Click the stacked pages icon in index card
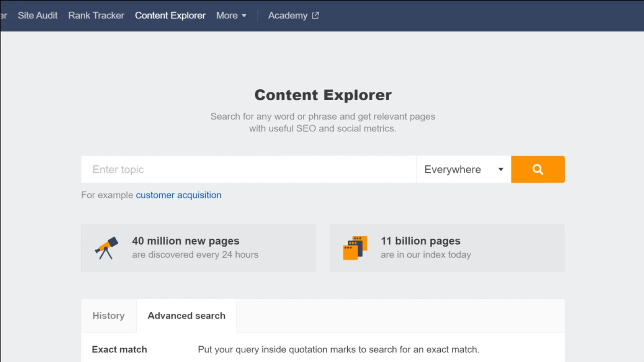This screenshot has height=362, width=644. tap(355, 248)
